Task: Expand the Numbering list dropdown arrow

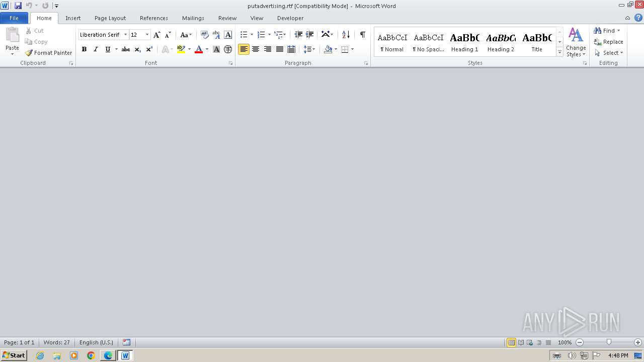Action: coord(269,35)
